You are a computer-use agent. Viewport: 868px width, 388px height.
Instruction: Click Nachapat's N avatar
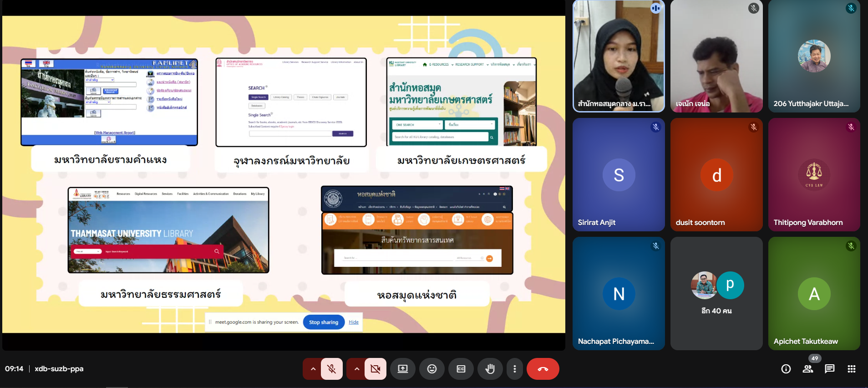pyautogui.click(x=619, y=294)
